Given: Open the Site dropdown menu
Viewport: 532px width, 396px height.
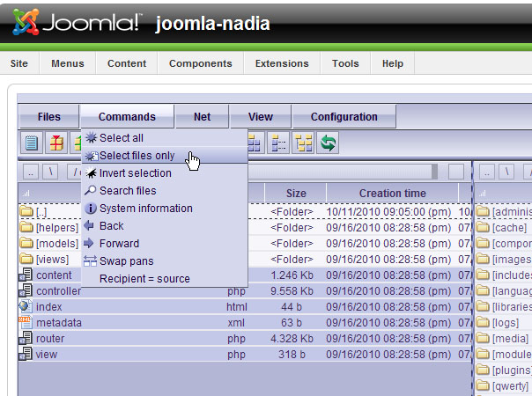Looking at the screenshot, I should pyautogui.click(x=19, y=63).
